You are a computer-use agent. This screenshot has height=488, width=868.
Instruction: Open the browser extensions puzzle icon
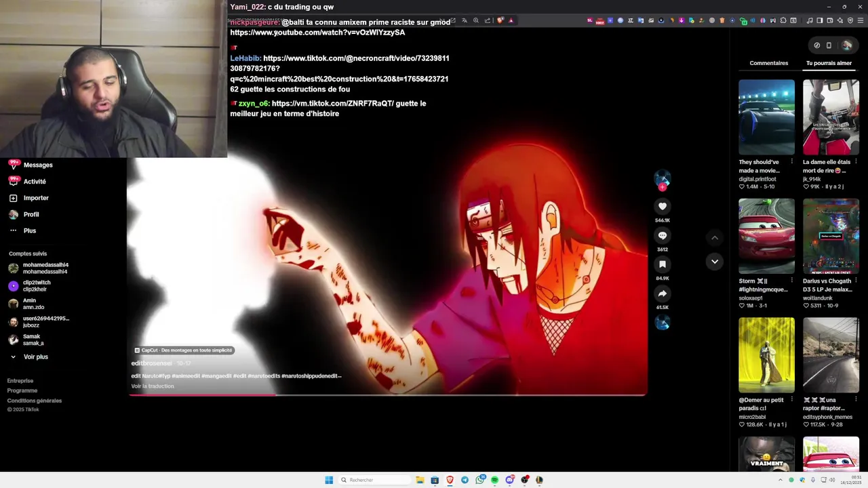coord(783,20)
